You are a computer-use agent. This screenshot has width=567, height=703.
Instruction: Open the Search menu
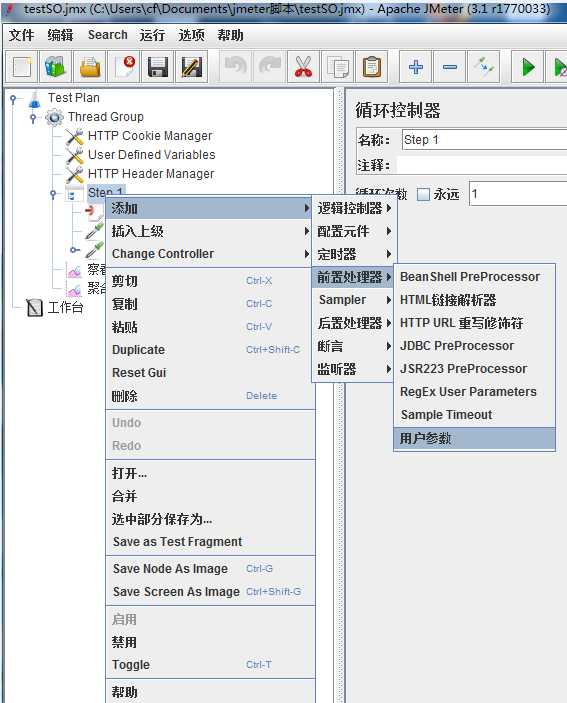pos(108,35)
